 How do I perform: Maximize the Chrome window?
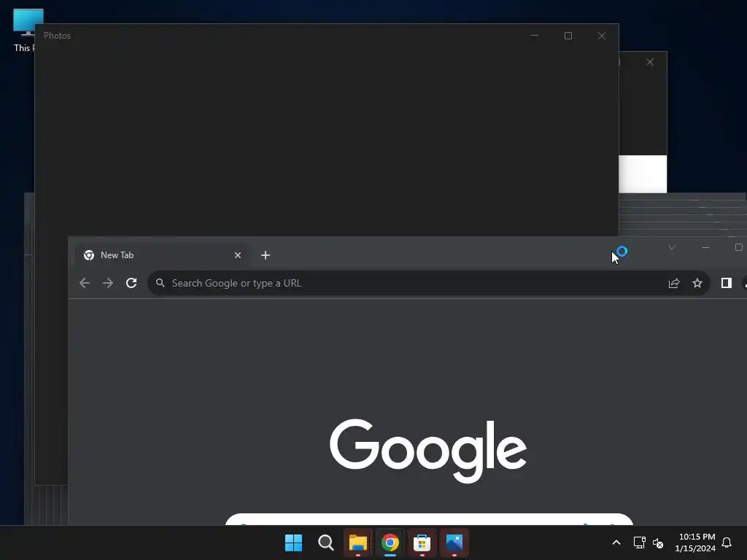tap(738, 247)
